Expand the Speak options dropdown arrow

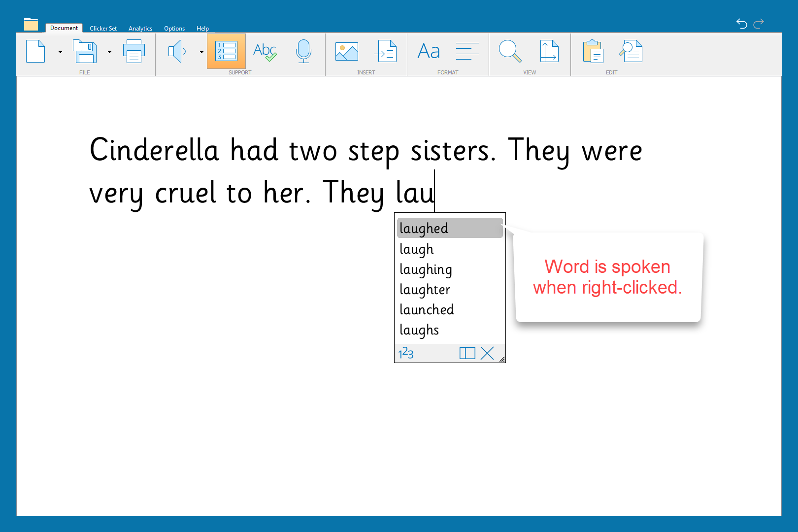[201, 52]
